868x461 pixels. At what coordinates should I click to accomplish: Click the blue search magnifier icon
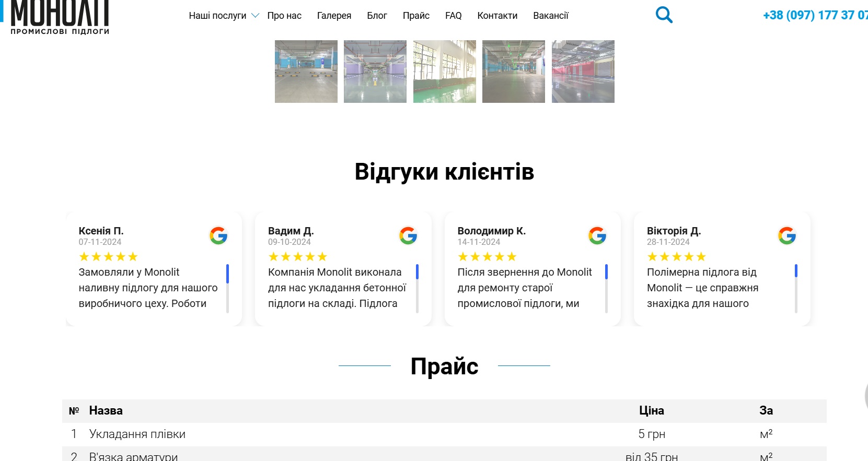(x=664, y=15)
